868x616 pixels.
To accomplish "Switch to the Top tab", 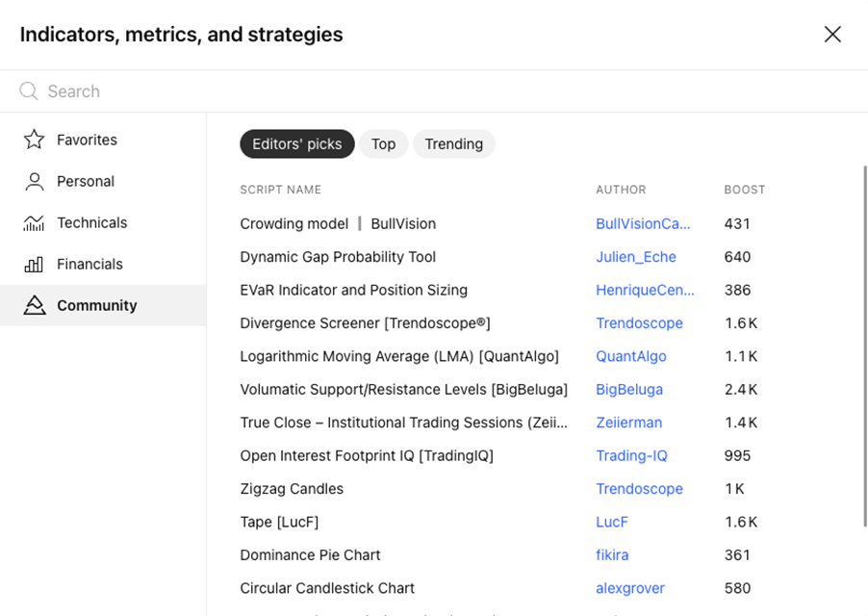I will [x=383, y=144].
